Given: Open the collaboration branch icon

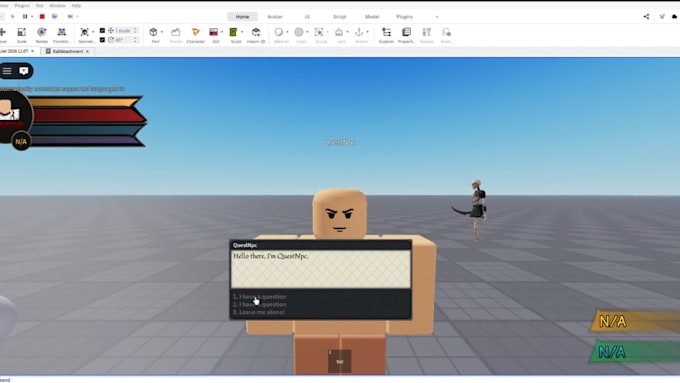Looking at the screenshot, I should [x=662, y=16].
